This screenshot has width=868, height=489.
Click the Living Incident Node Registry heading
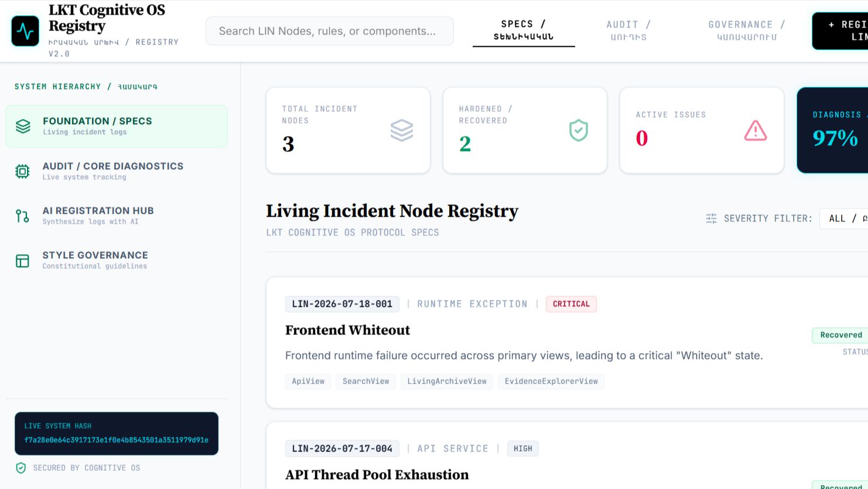coord(392,211)
